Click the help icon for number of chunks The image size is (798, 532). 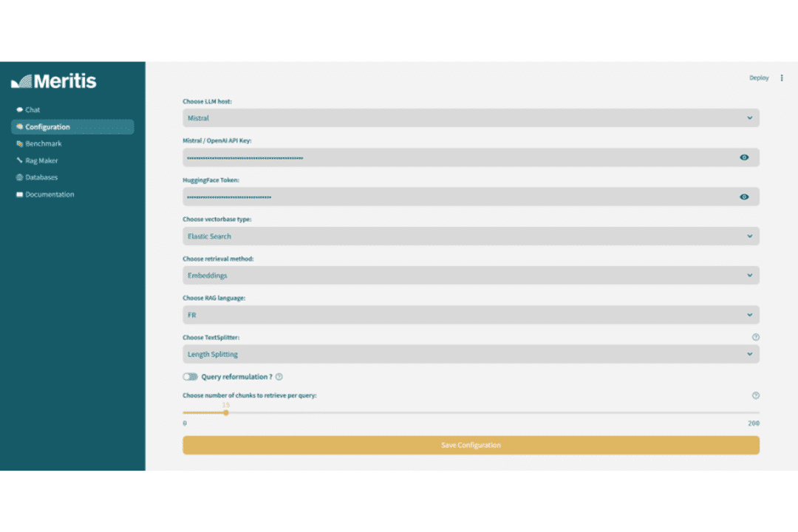point(756,395)
